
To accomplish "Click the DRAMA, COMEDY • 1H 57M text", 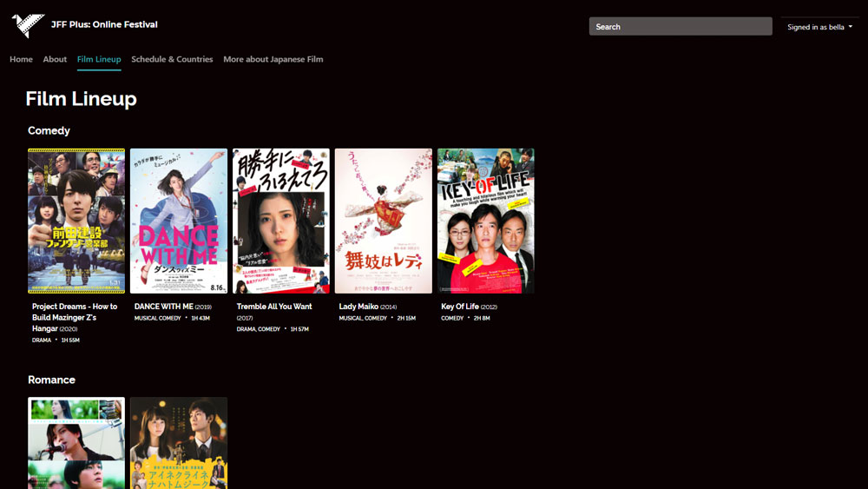I will 273,329.
